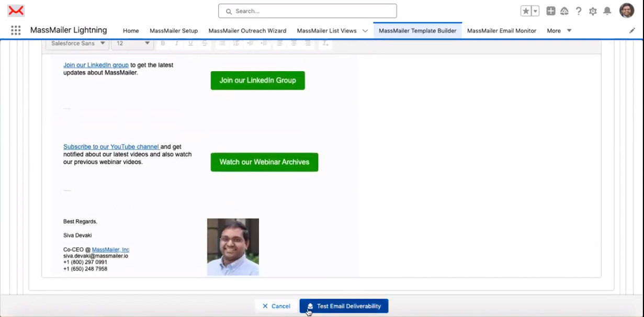Align text left in editor
The image size is (644, 317).
280,43
